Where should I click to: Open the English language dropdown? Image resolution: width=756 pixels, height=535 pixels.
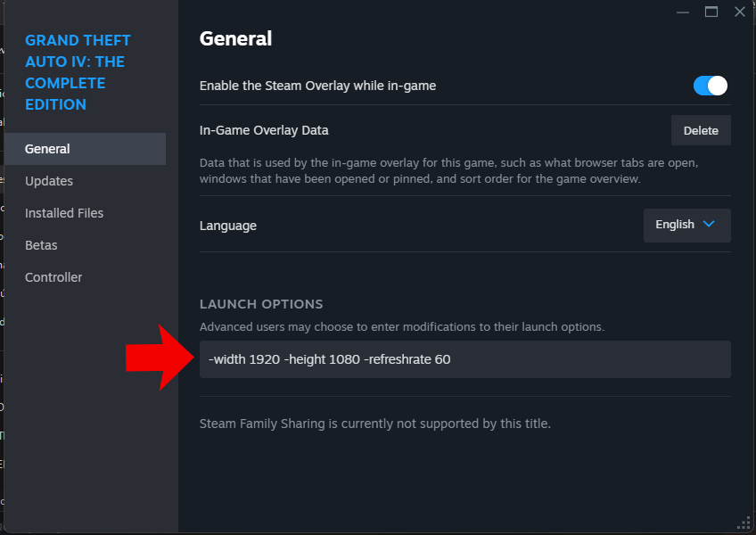coord(686,225)
